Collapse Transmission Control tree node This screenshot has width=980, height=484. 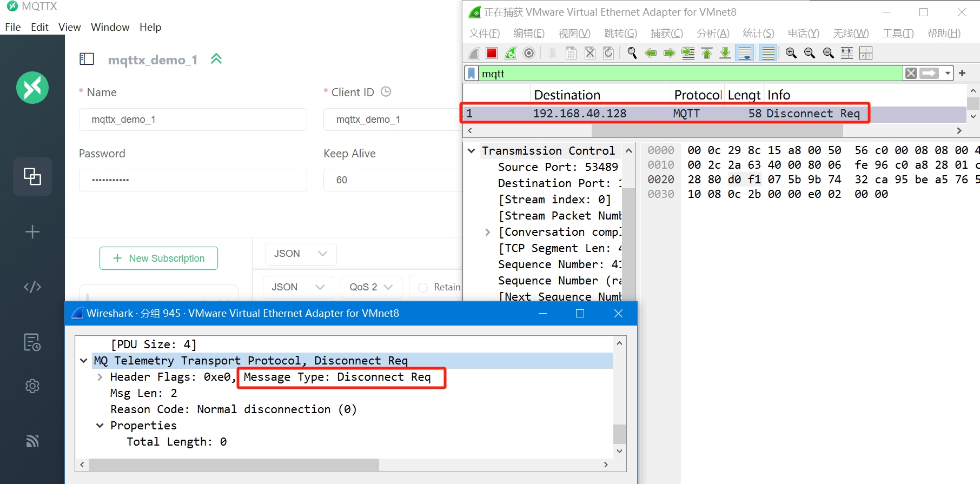[472, 151]
